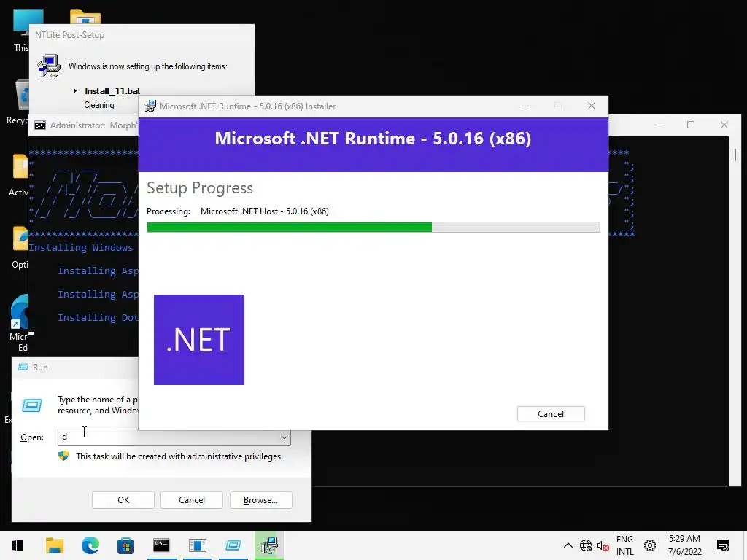Viewport: 747px width, 560px height.
Task: Browse for a file in Run dialog
Action: pyautogui.click(x=260, y=500)
